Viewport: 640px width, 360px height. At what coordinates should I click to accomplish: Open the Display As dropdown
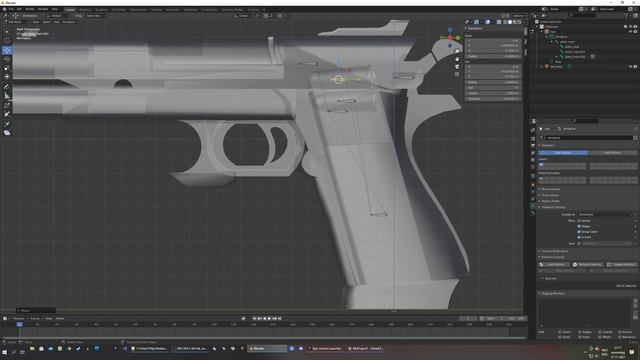click(x=607, y=214)
